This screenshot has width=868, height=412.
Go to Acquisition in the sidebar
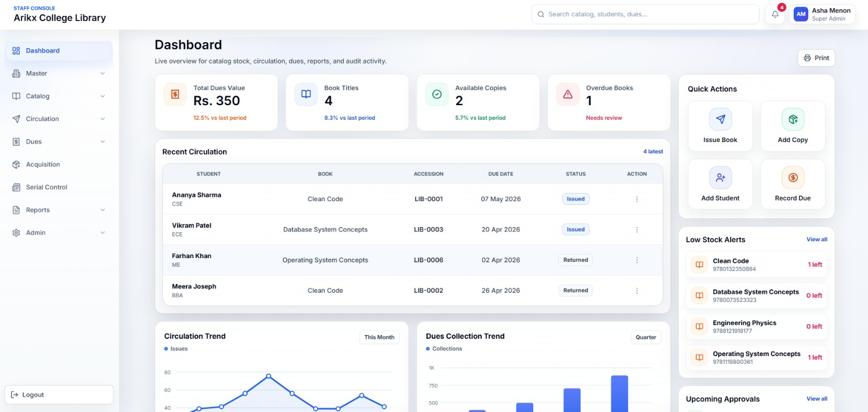point(43,165)
